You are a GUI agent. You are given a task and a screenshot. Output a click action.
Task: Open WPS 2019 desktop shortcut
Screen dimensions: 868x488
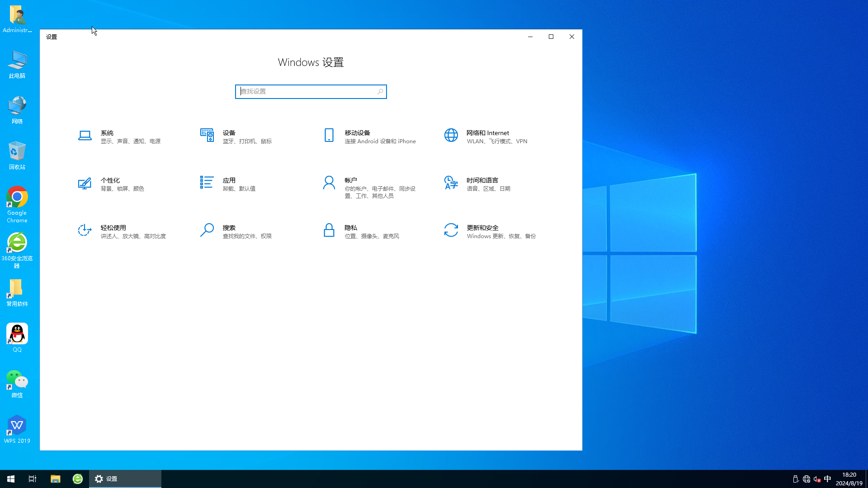coord(17,429)
